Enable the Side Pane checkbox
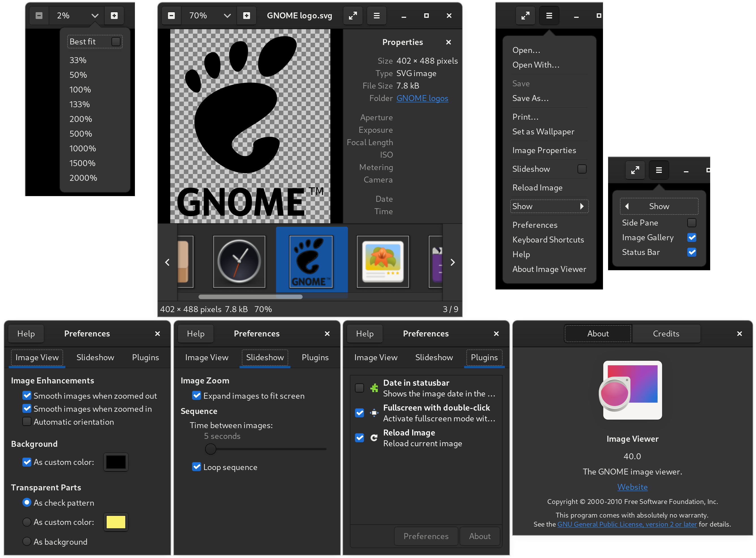The height and width of the screenshot is (558, 756). (x=692, y=223)
